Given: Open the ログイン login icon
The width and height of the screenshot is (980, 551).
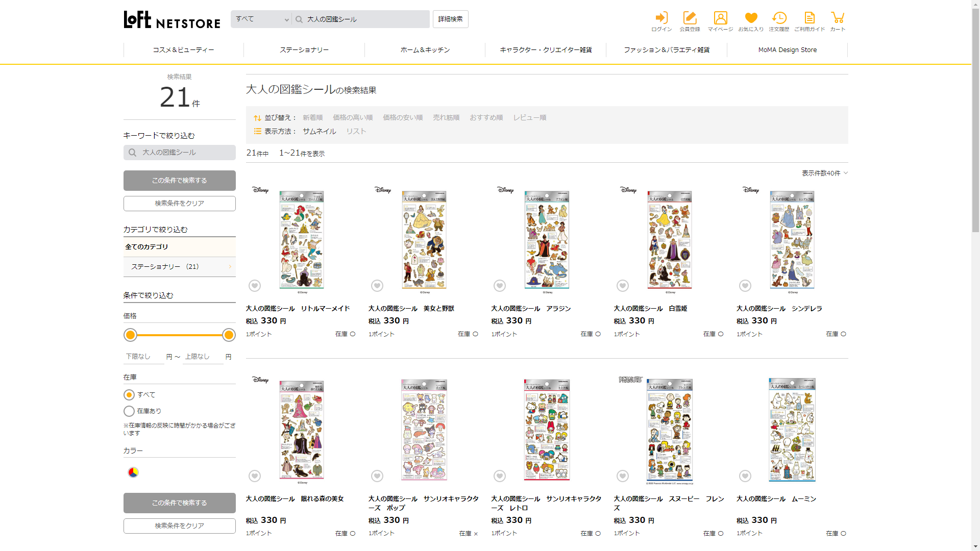Looking at the screenshot, I should (661, 22).
